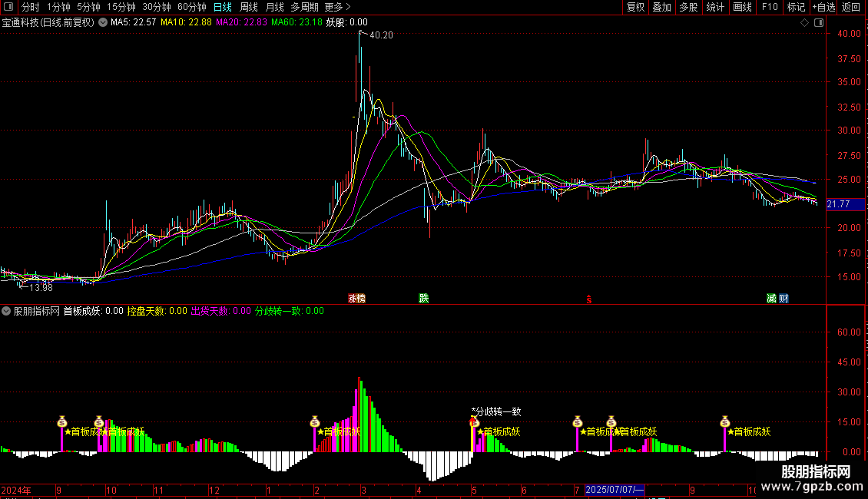Click the blue 财 marker icon
The height and width of the screenshot is (499, 868).
coord(784,299)
